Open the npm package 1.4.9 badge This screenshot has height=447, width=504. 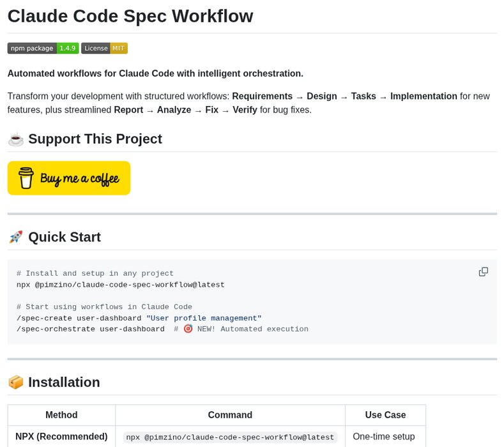[43, 48]
